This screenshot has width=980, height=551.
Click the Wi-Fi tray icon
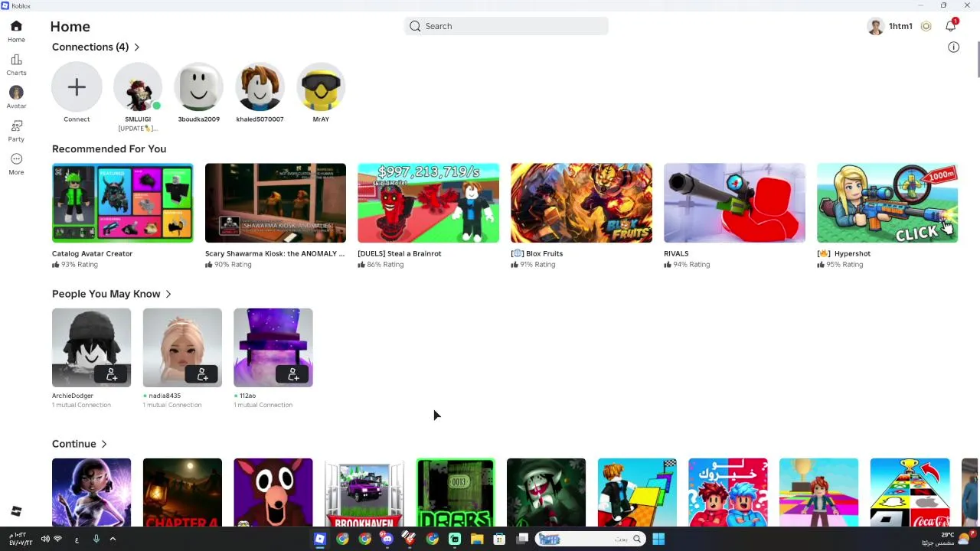[x=57, y=539]
